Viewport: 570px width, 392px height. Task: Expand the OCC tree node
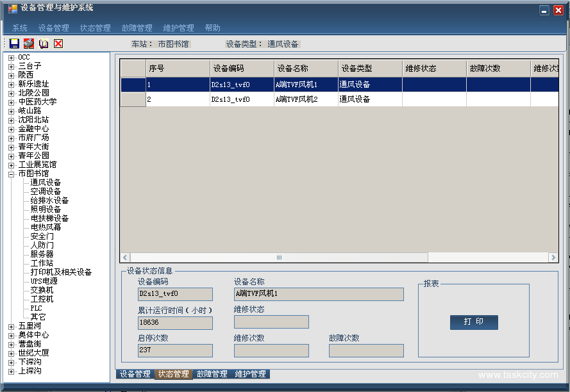12,57
